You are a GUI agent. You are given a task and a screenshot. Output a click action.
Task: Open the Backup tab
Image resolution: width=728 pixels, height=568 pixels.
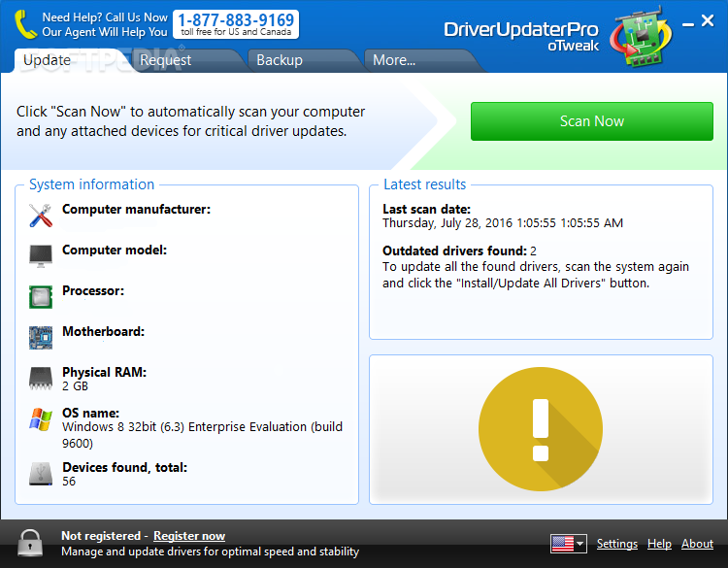tap(280, 60)
